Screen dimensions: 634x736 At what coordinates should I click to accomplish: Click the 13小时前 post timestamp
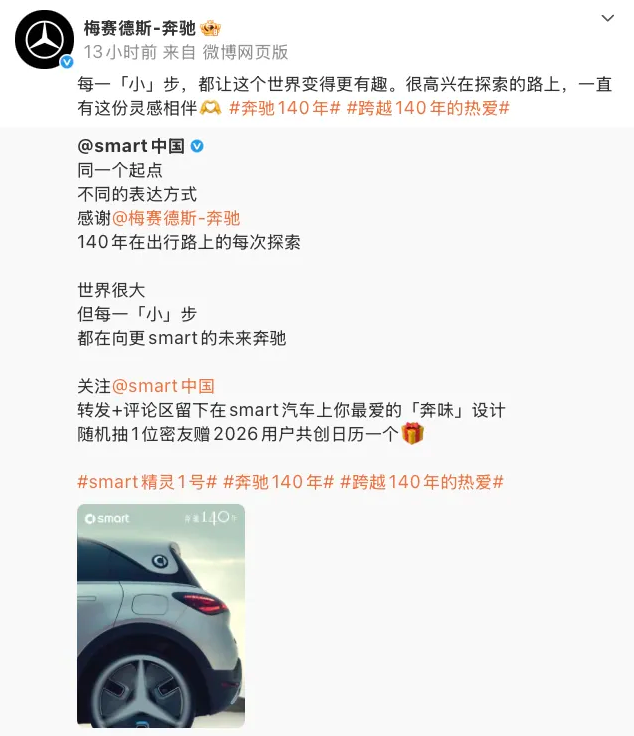click(x=120, y=52)
